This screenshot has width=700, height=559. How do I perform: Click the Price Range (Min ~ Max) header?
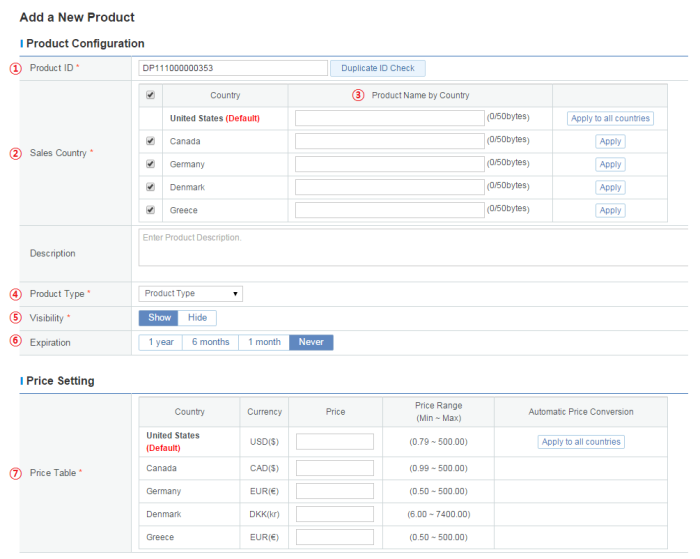pyautogui.click(x=438, y=412)
